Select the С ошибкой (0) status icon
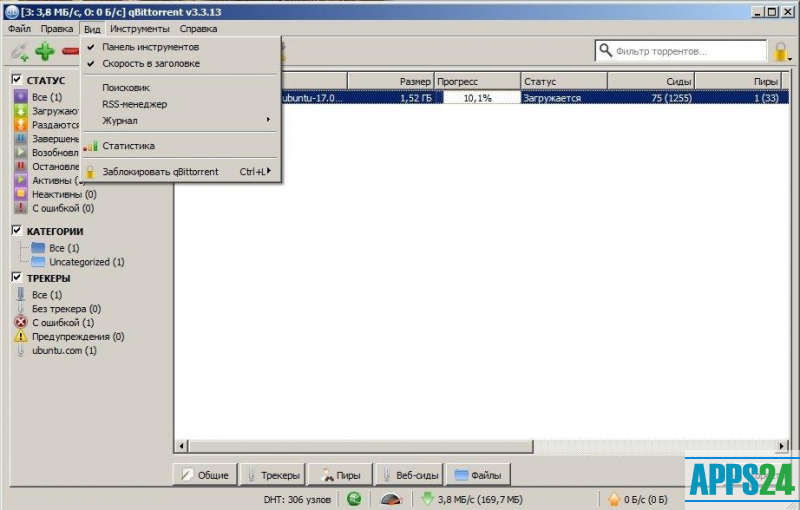This screenshot has width=800, height=510. pyautogui.click(x=20, y=208)
